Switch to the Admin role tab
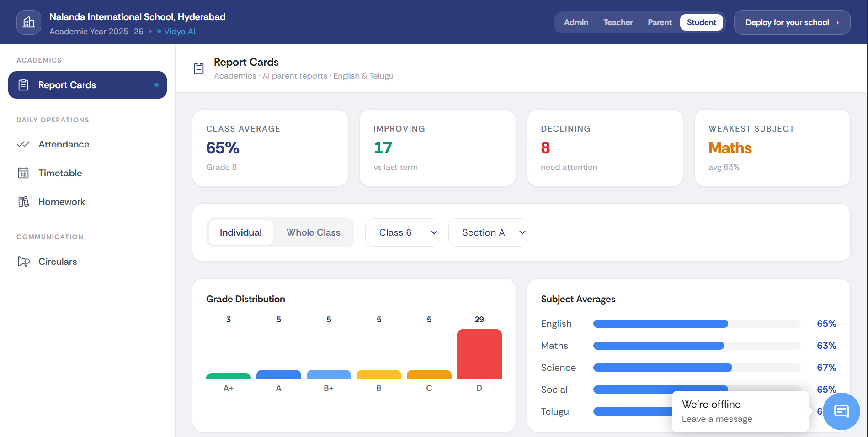Image resolution: width=868 pixels, height=437 pixels. (576, 22)
